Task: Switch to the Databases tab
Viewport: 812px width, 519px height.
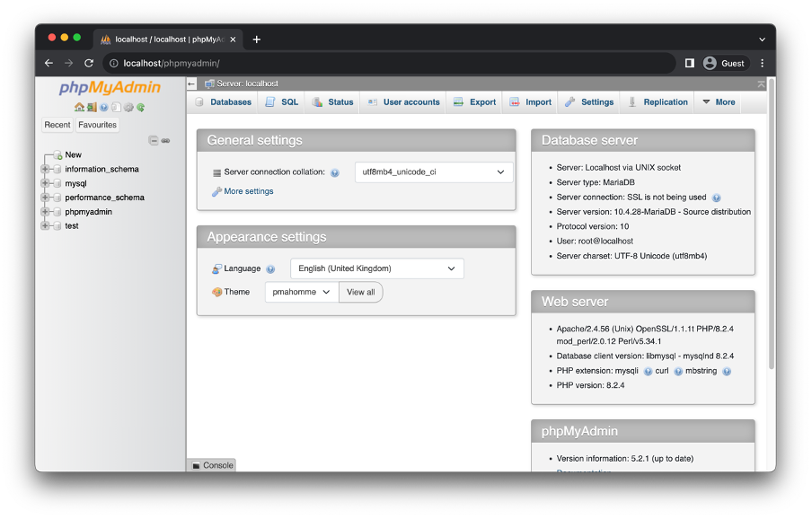Action: (224, 102)
